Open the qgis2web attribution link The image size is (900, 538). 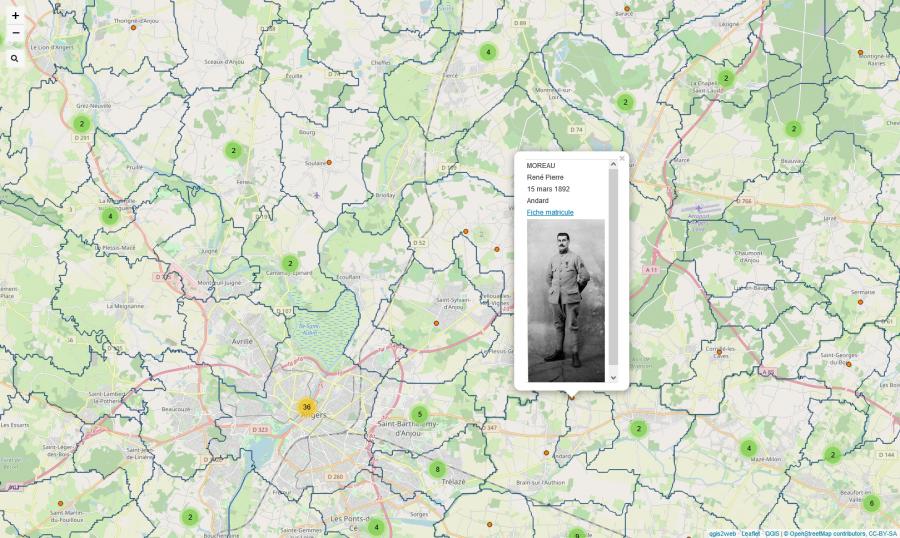[x=722, y=534]
